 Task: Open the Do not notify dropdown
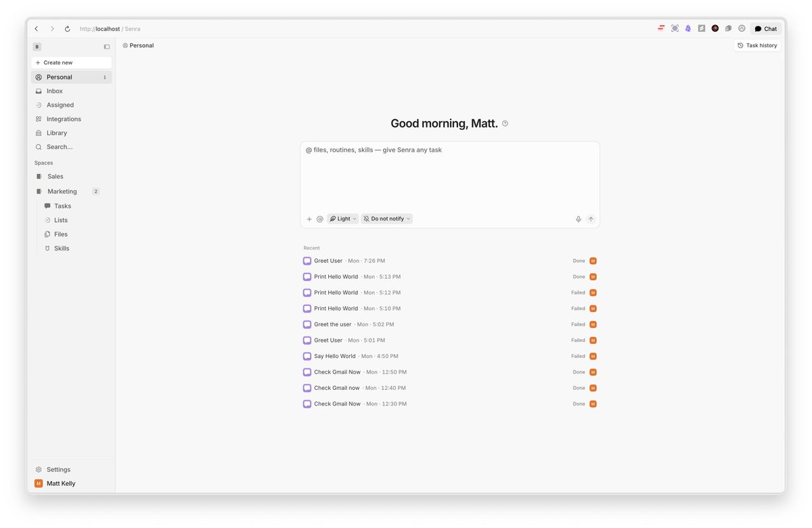click(387, 219)
